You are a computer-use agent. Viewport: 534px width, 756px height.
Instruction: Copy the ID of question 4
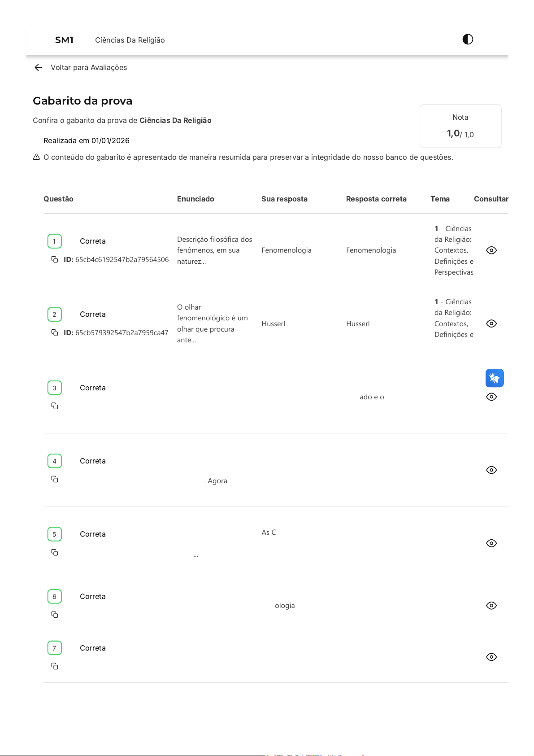point(55,479)
